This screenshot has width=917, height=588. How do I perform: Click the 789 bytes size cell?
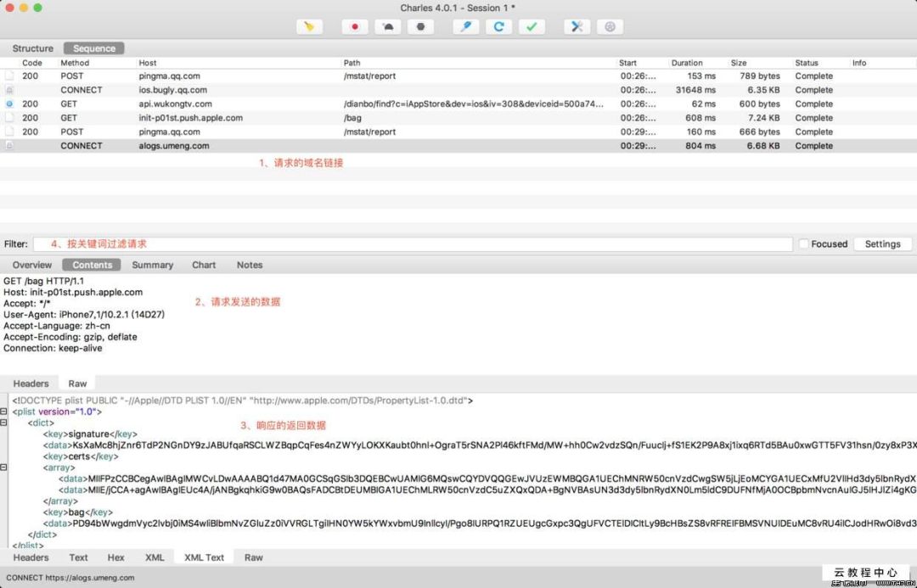(x=760, y=76)
